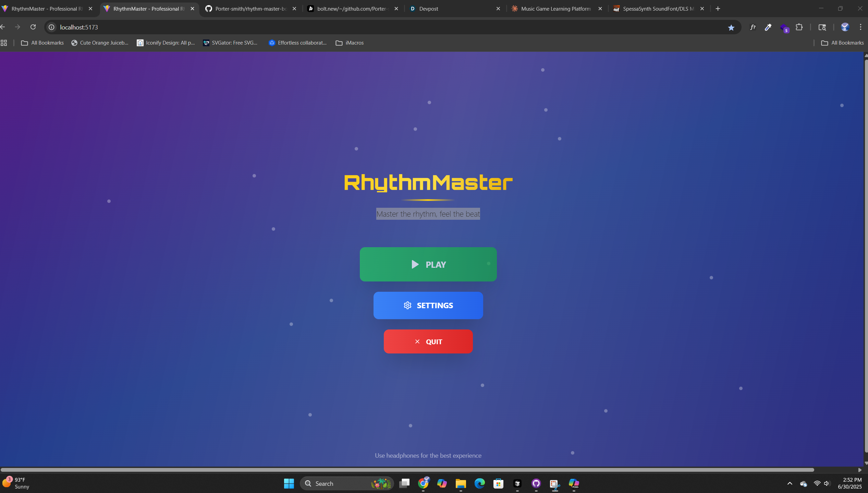
Task: Open the blue SETTINGS button
Action: tap(428, 305)
